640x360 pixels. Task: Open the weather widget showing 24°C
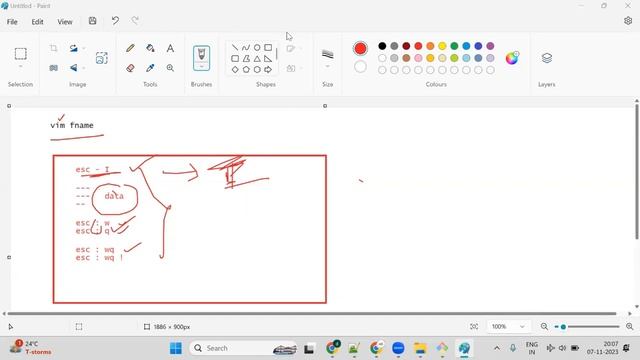click(x=31, y=348)
